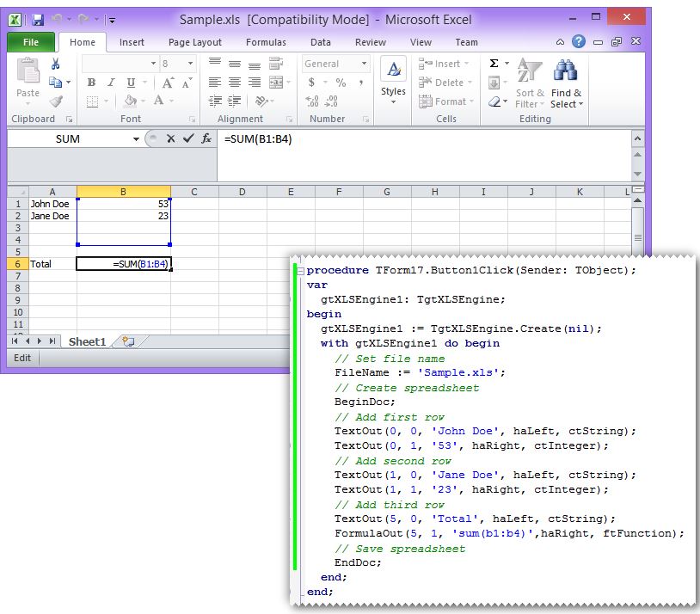Click the AutoSum sigma icon

tap(494, 63)
